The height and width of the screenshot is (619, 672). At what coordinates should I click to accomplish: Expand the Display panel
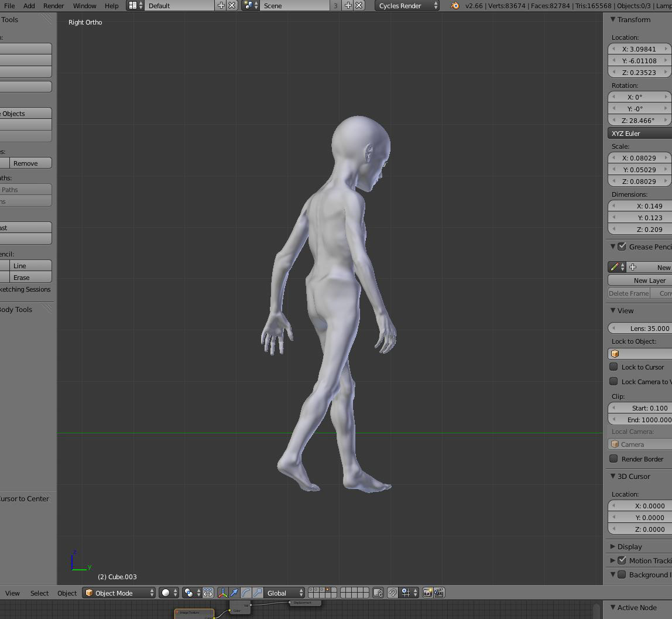point(613,546)
